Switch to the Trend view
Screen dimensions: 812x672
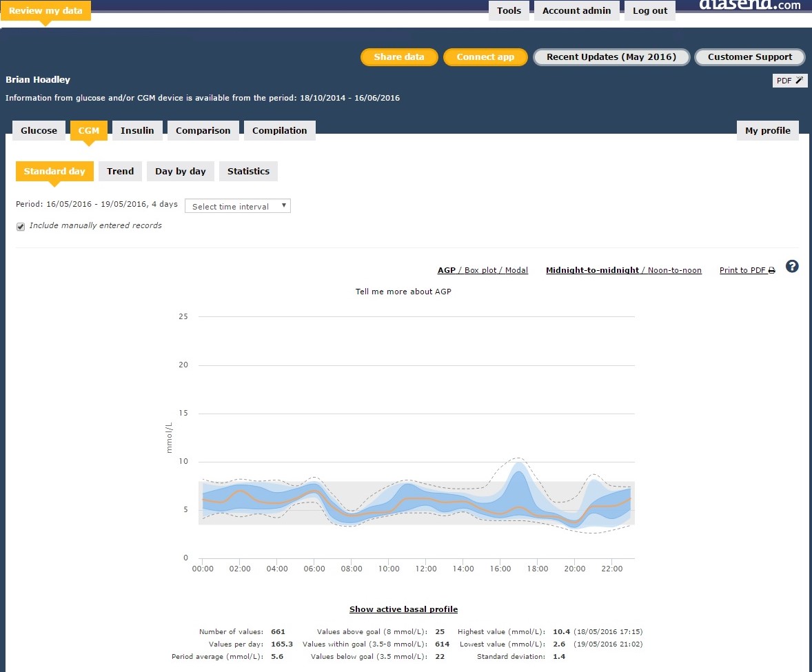pos(120,171)
